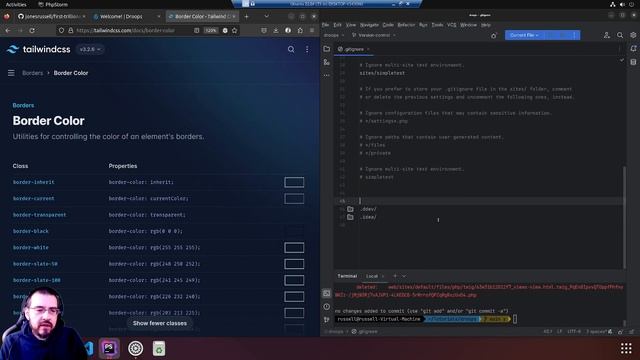640x360 pixels.
Task: Open the Tailwind version v3.2.6 dropdown
Action: 90,49
